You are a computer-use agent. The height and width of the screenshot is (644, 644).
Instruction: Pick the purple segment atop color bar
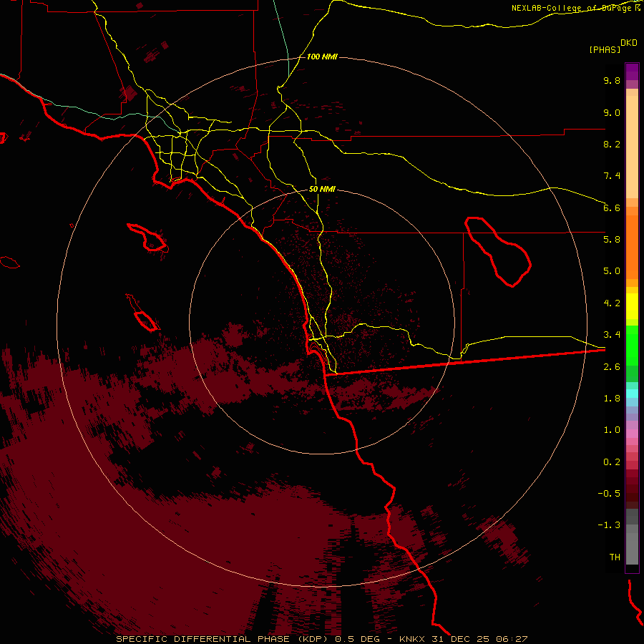pyautogui.click(x=632, y=72)
